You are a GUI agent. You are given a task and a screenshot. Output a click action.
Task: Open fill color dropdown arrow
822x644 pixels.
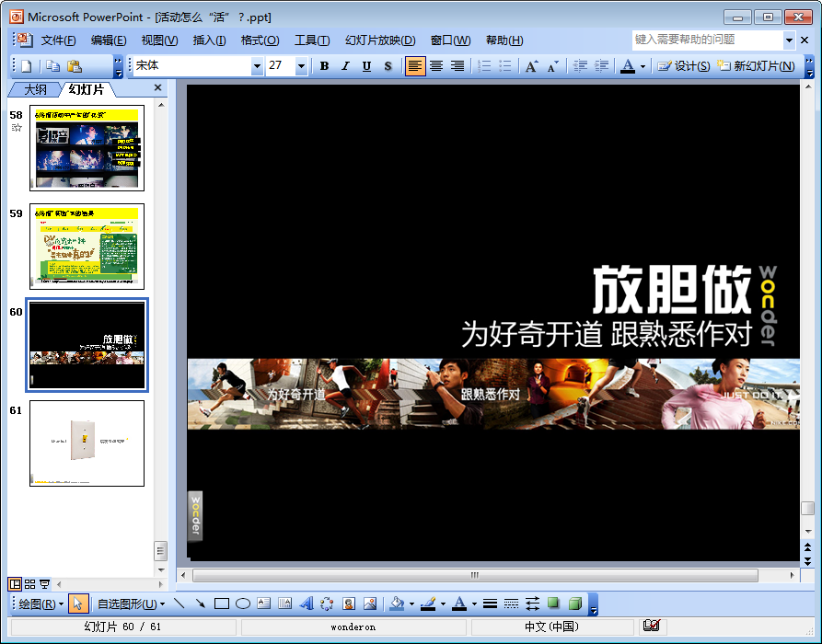[411, 604]
